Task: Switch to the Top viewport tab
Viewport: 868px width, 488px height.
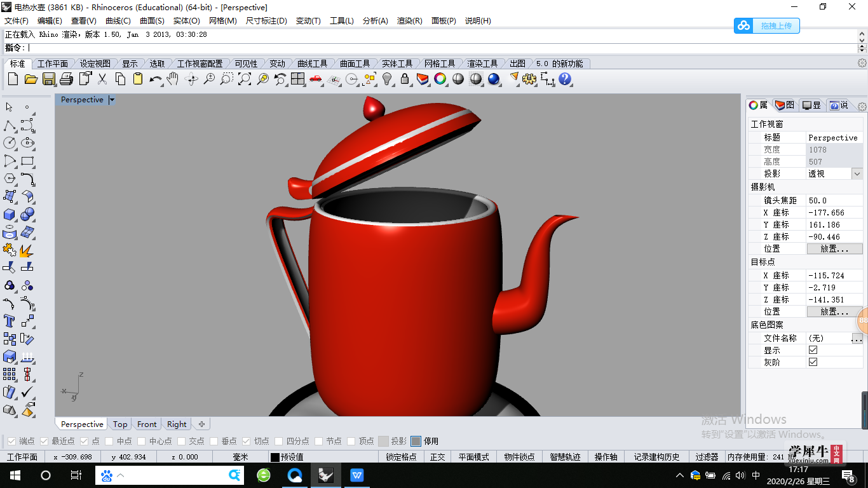Action: 120,424
